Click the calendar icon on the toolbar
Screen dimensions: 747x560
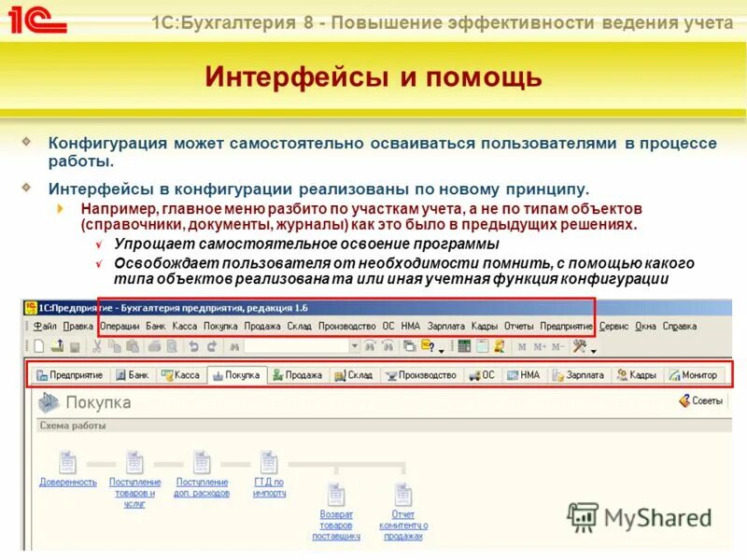tap(480, 346)
